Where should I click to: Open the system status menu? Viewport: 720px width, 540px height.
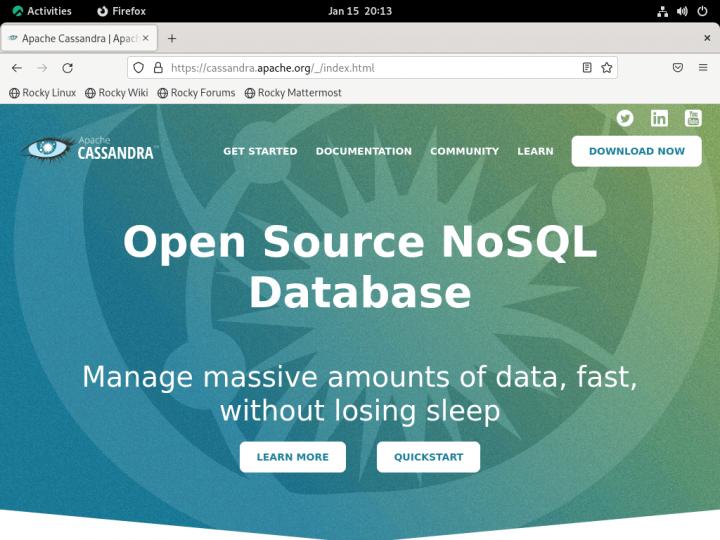(x=683, y=11)
